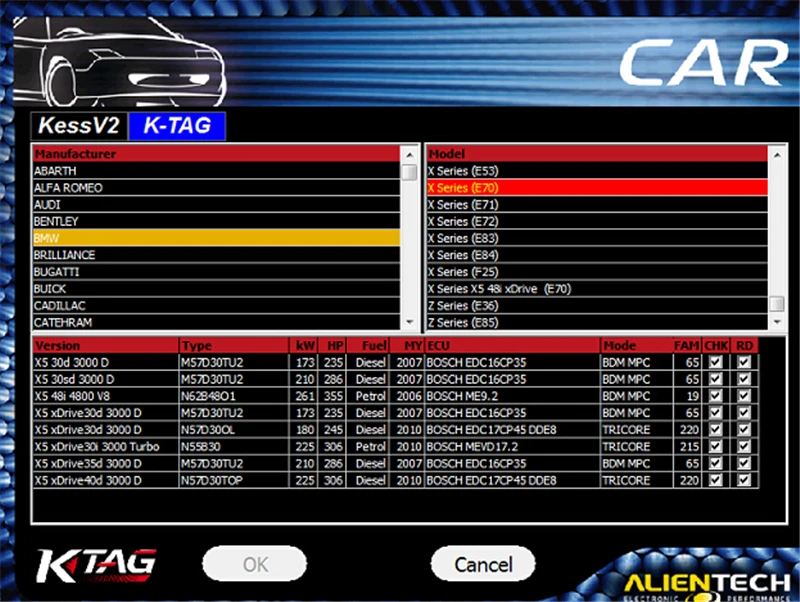Image resolution: width=800 pixels, height=602 pixels.
Task: Click the ECU column header
Action: click(512, 345)
